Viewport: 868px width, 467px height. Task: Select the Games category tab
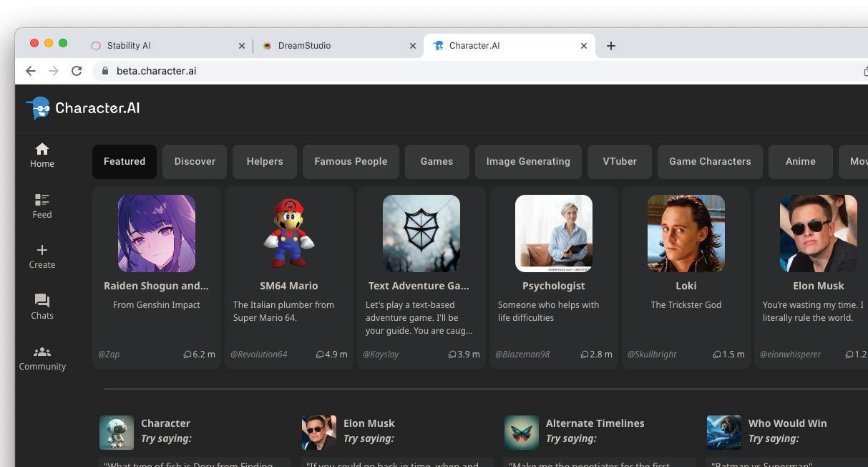tap(437, 162)
